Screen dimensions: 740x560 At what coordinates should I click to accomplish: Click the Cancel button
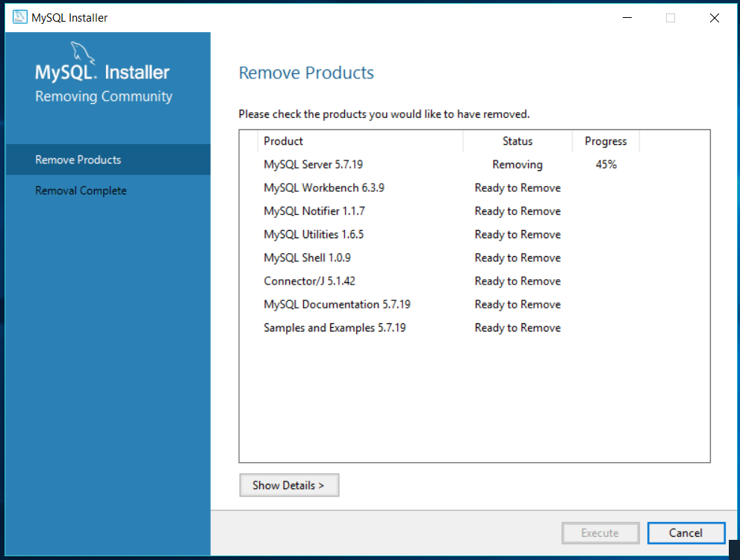point(685,532)
